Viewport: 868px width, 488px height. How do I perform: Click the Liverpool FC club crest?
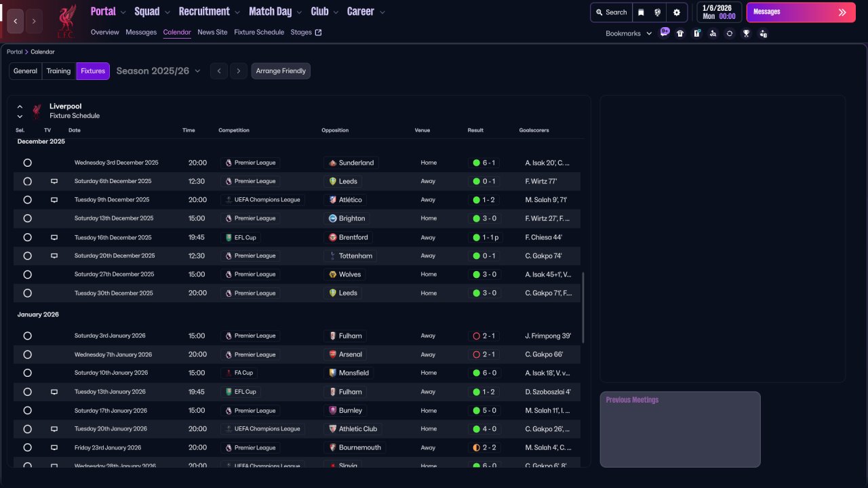point(66,21)
